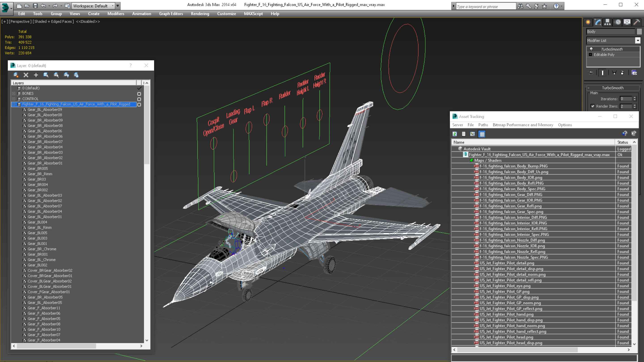Toggle TurboSmooth modifier lightbulb on/off

(591, 49)
